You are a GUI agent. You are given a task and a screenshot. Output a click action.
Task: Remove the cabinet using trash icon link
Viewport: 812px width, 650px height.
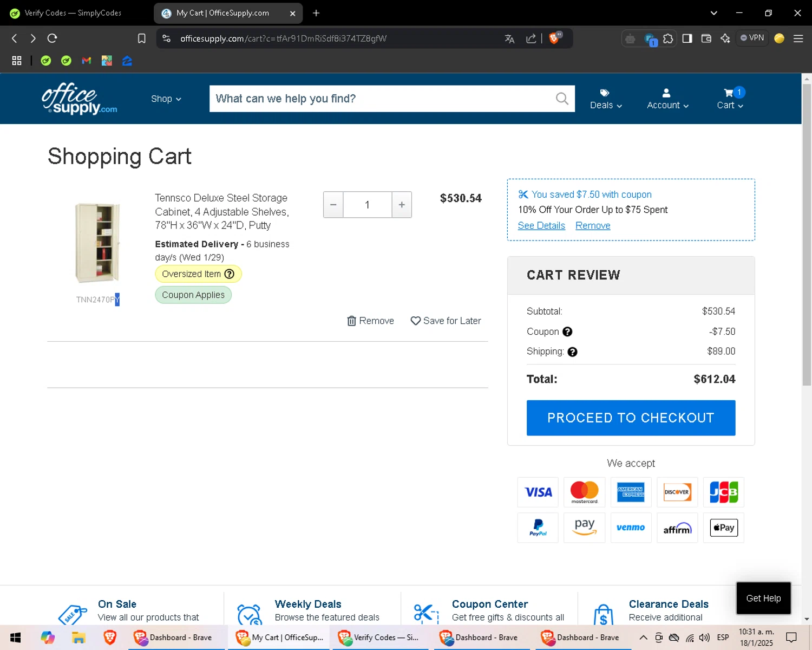(x=370, y=321)
